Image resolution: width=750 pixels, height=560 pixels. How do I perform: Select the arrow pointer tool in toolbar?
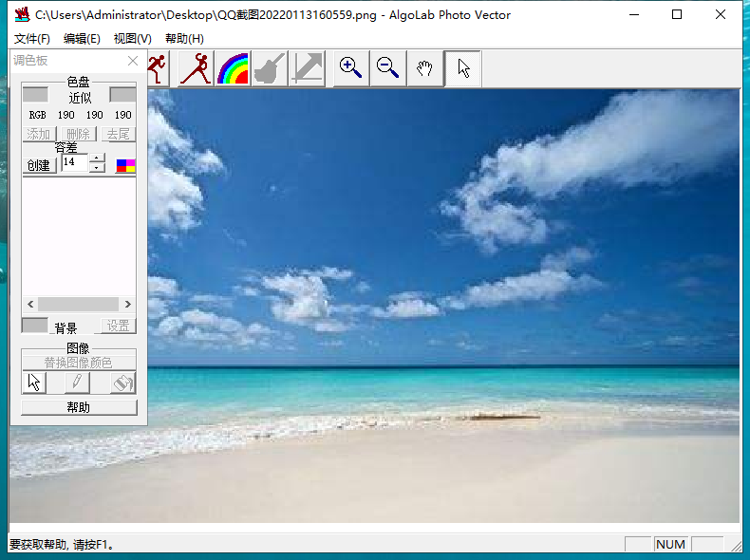(463, 68)
